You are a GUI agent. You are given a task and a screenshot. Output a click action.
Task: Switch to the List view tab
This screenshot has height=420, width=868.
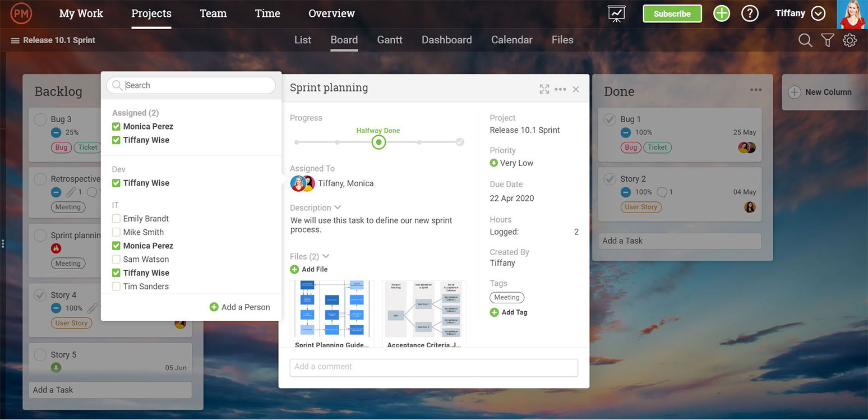(x=303, y=40)
